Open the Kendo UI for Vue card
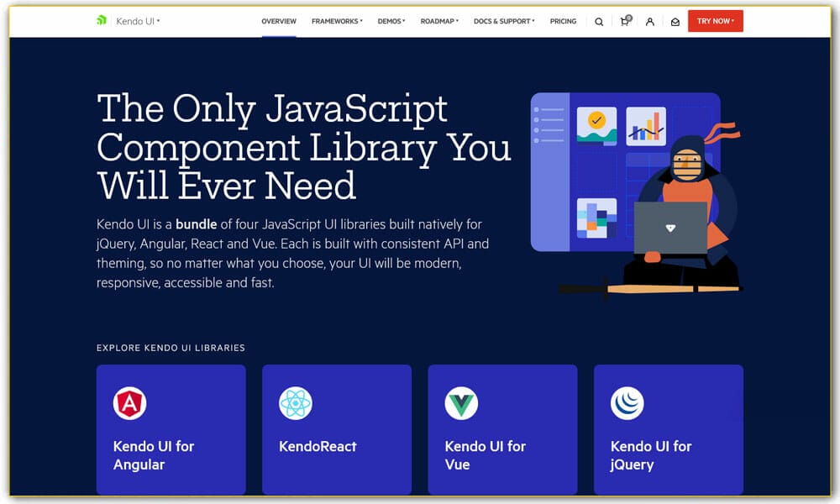The width and height of the screenshot is (840, 504). coord(502,429)
